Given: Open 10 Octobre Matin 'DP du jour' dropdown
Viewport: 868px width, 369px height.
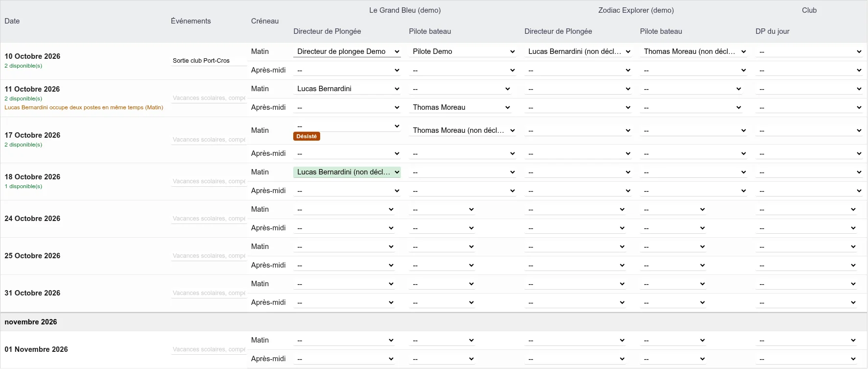Looking at the screenshot, I should click(809, 51).
